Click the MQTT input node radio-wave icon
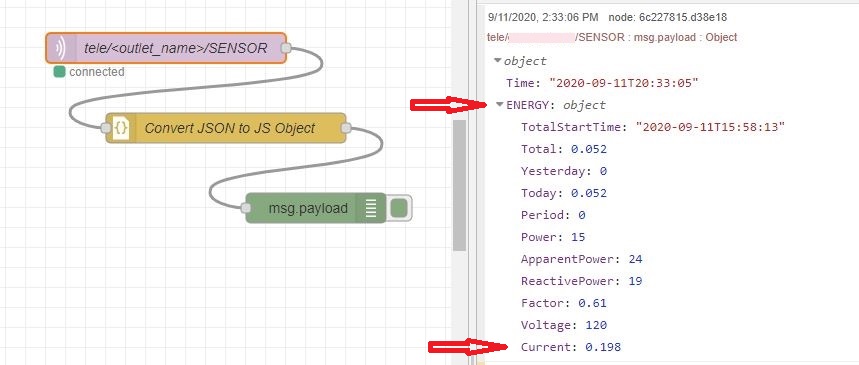This screenshot has height=365, width=859. tap(60, 48)
